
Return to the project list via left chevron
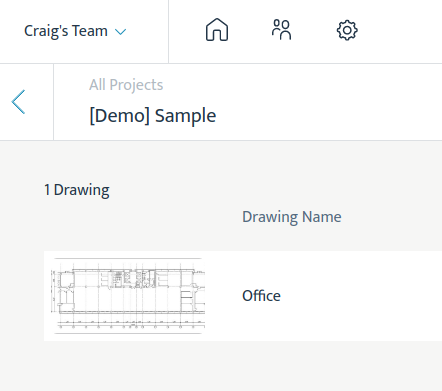(x=18, y=102)
